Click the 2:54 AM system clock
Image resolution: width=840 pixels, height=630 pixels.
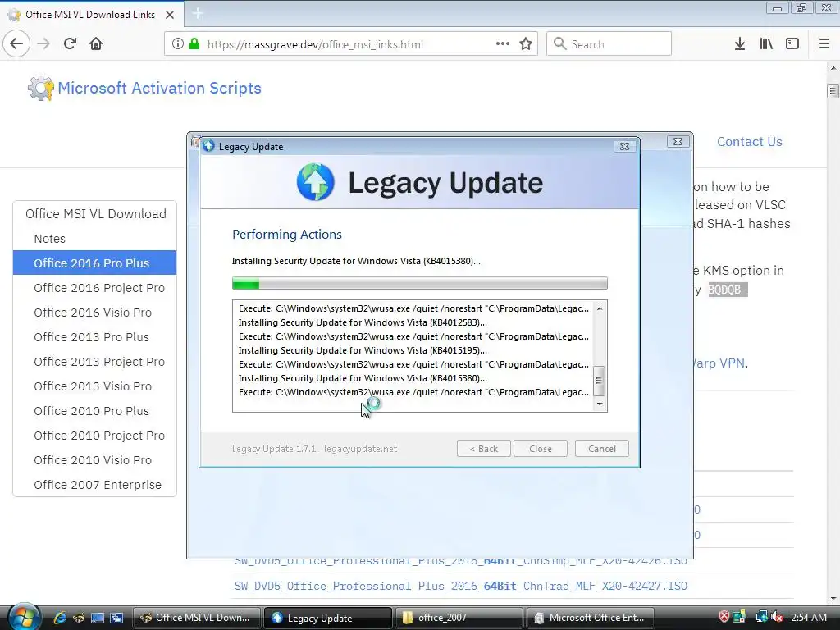tap(808, 617)
